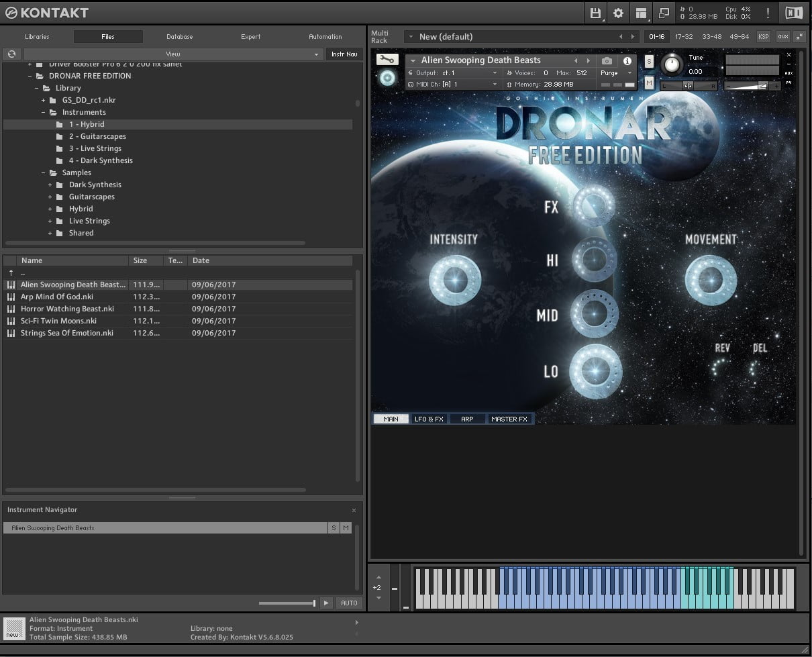Expand the Dark Synthesis samples folder
This screenshot has height=657, width=812.
tap(50, 185)
